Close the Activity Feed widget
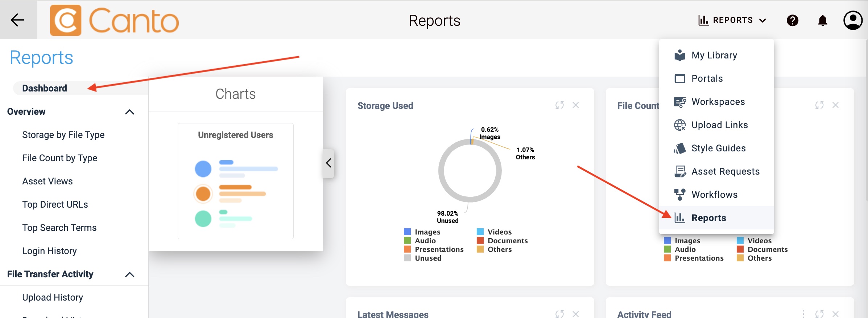Image resolution: width=868 pixels, height=318 pixels. click(836, 314)
